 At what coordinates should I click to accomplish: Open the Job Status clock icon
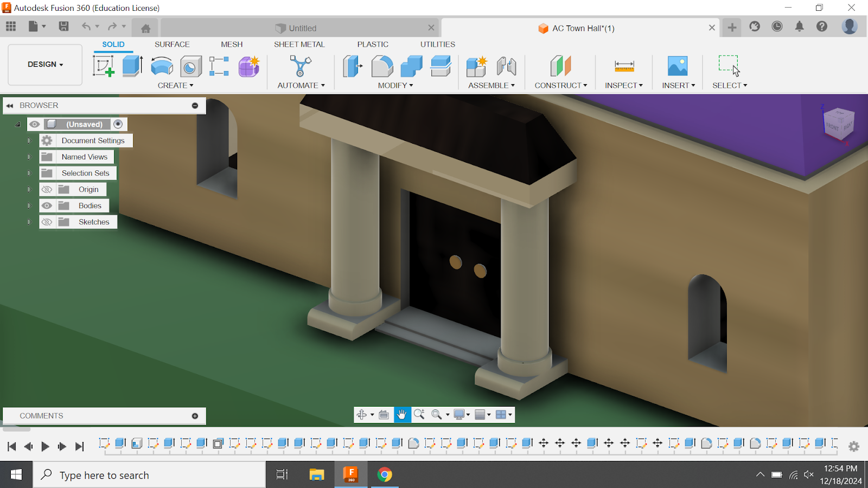coord(777,26)
